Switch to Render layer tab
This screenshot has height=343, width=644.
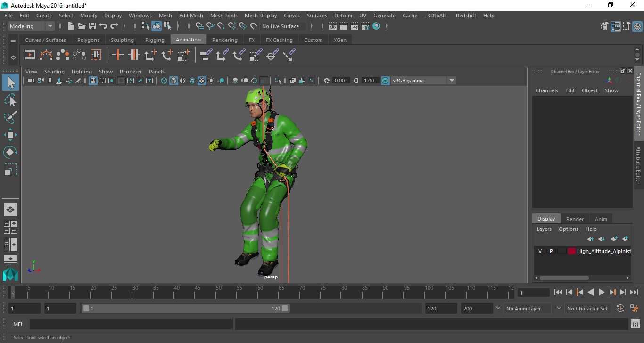pos(575,219)
